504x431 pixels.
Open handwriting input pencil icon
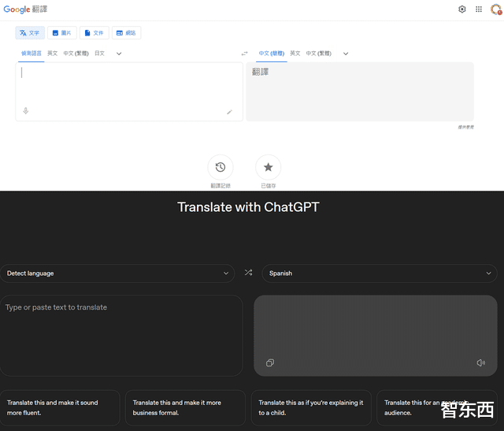pyautogui.click(x=229, y=112)
